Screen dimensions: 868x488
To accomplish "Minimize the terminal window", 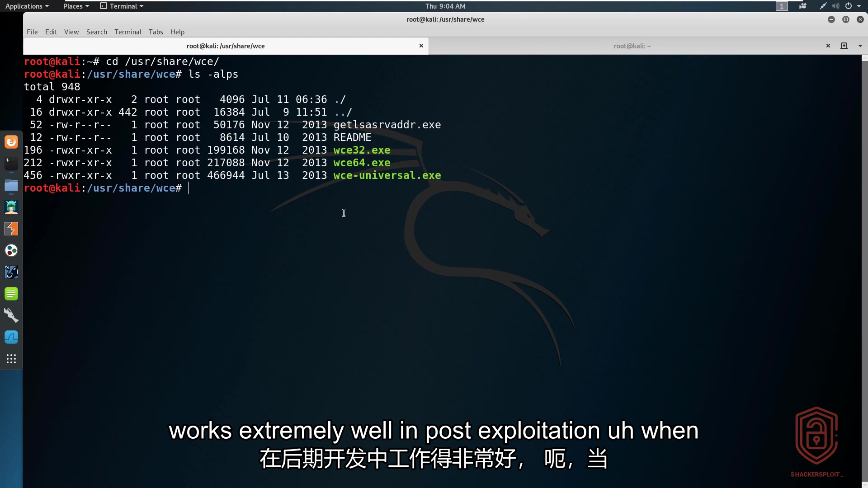I will pyautogui.click(x=831, y=19).
